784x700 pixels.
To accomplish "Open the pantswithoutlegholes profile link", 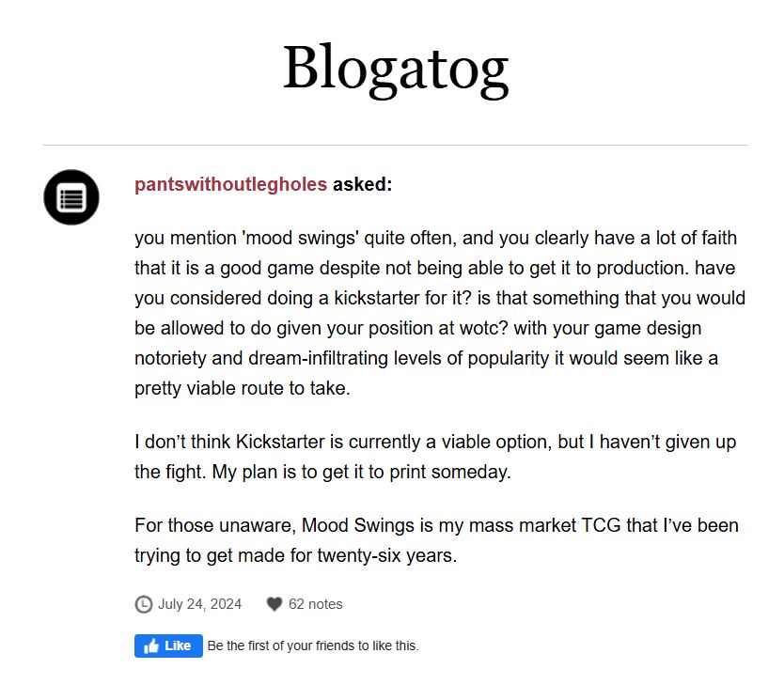I will pyautogui.click(x=230, y=184).
